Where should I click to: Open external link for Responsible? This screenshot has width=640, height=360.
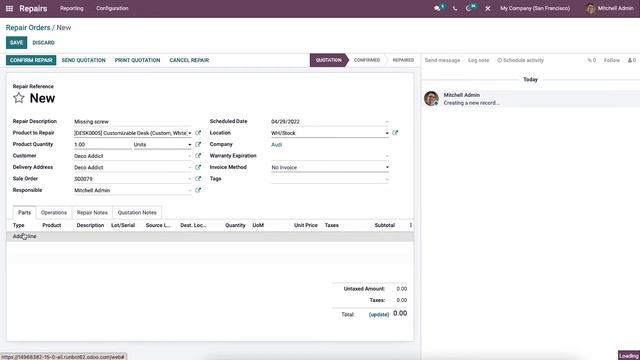click(x=198, y=190)
